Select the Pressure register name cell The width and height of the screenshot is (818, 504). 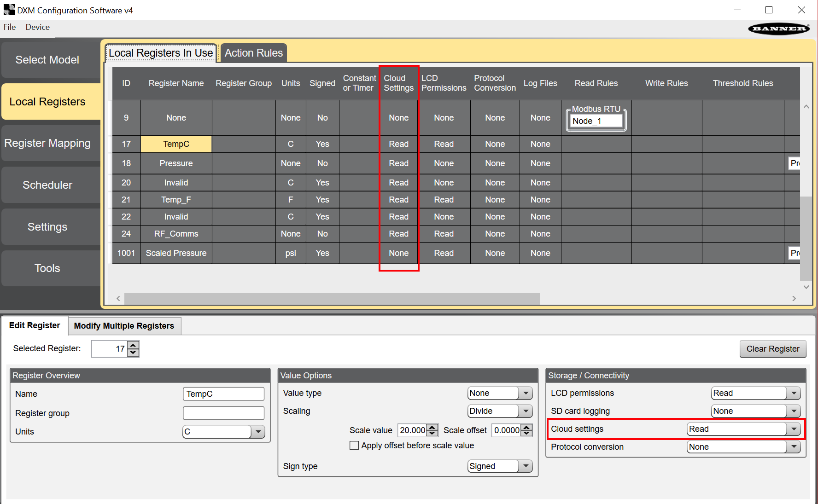pyautogui.click(x=176, y=163)
